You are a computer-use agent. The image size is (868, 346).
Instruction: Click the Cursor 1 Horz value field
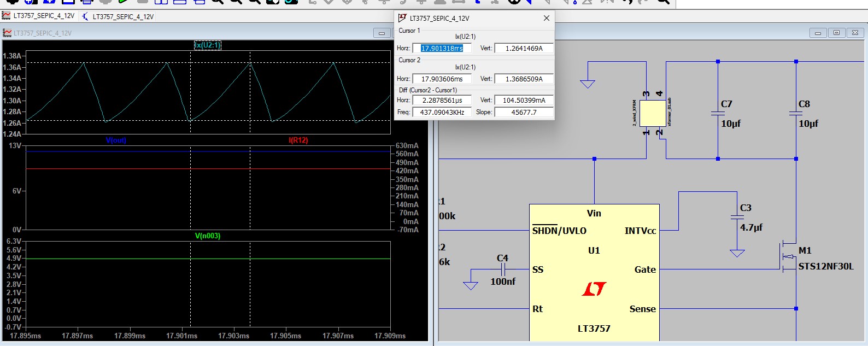click(442, 49)
